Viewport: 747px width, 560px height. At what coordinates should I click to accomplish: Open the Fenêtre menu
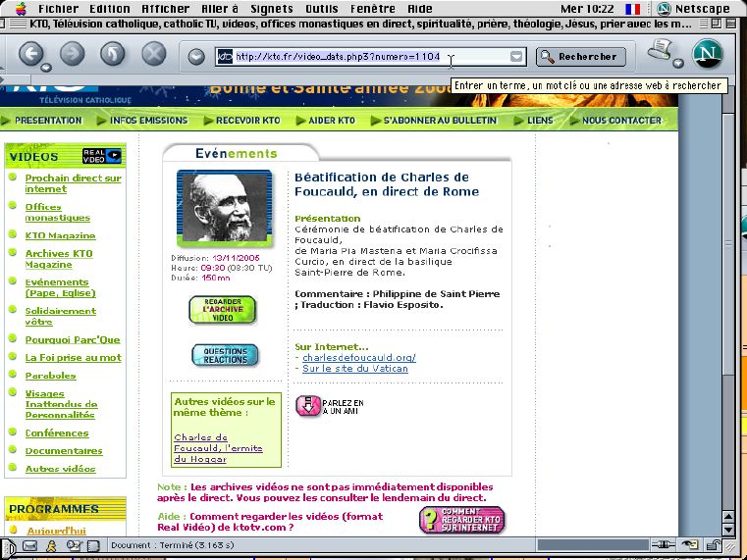coord(373,9)
